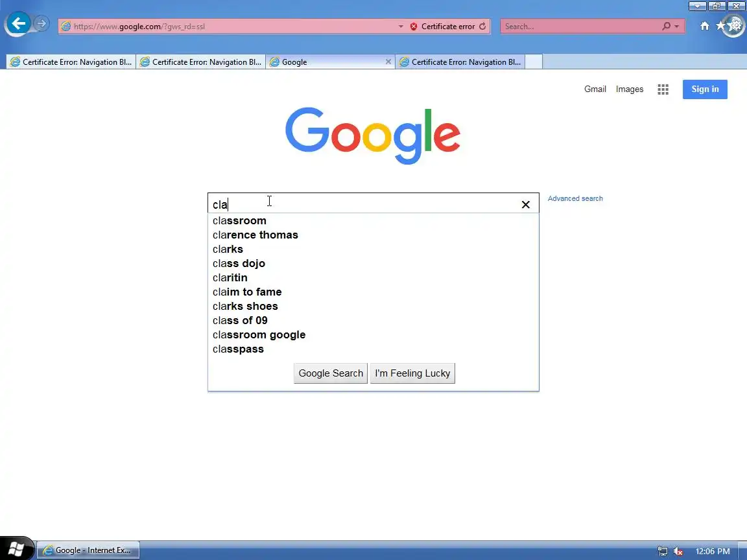Click the Google Search button

point(331,373)
